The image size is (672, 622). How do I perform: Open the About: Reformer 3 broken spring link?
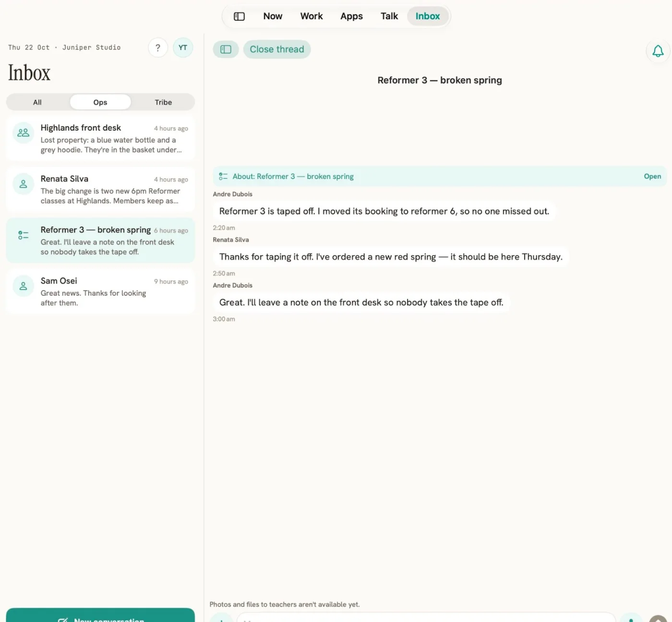pyautogui.click(x=293, y=177)
